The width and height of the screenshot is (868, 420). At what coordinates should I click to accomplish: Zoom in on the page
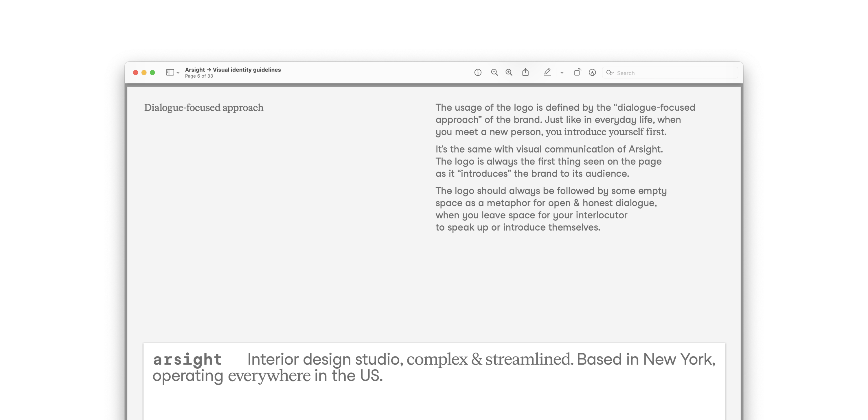click(x=509, y=72)
